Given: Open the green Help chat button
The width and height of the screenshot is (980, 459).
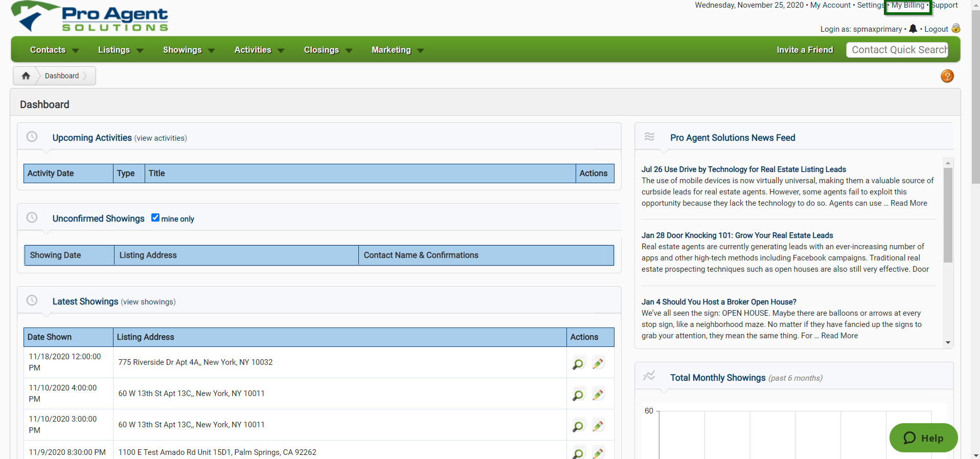Looking at the screenshot, I should click(x=923, y=438).
